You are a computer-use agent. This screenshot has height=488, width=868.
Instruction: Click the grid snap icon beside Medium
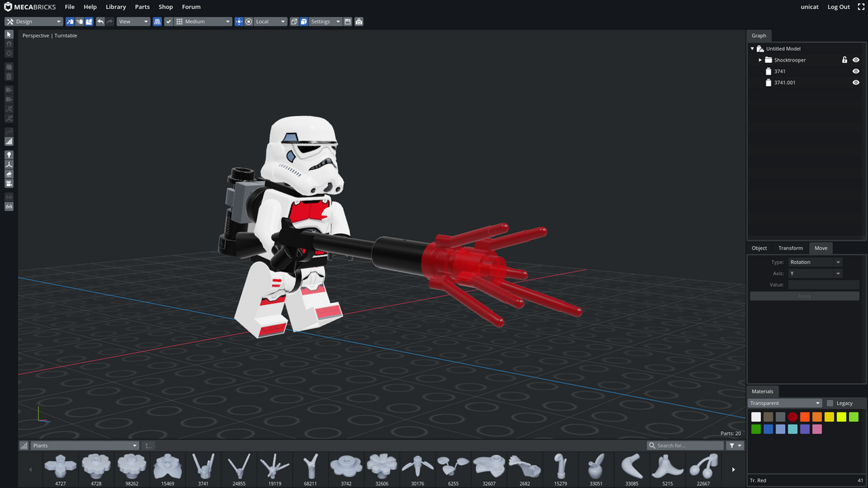click(x=180, y=22)
